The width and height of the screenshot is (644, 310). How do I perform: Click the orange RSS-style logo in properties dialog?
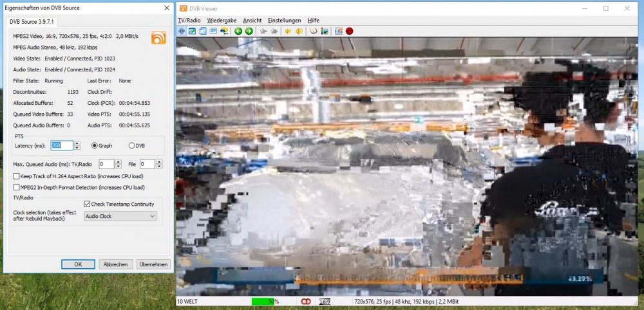pyautogui.click(x=158, y=38)
